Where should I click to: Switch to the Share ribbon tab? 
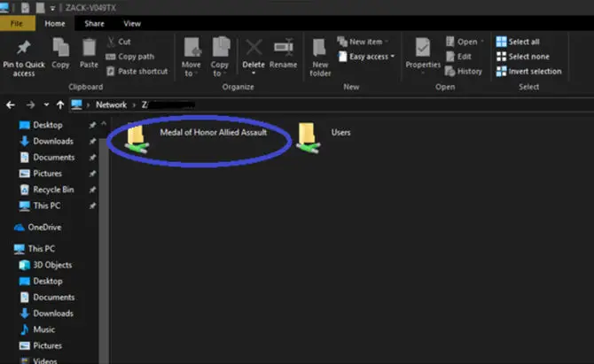[x=94, y=23]
